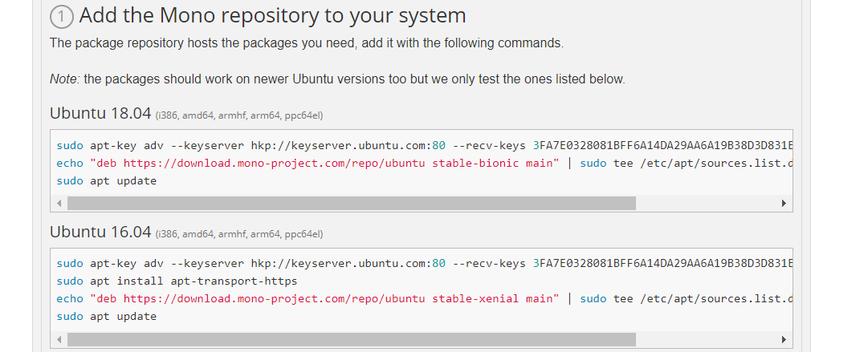Click the 'sudo apt install apt-transport-https' line
The image size is (868, 352).
[177, 281]
